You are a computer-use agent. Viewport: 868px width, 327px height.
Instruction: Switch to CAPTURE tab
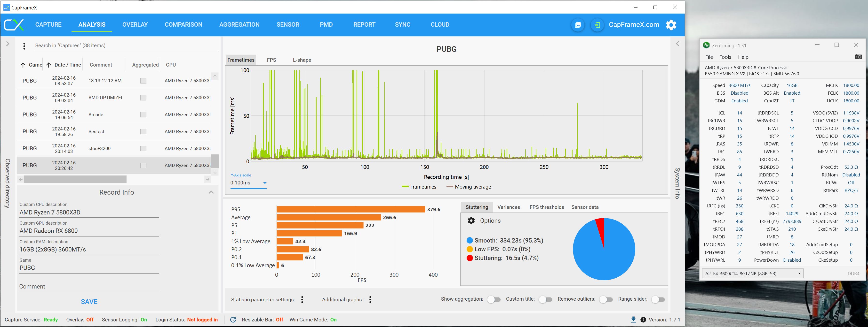(48, 24)
